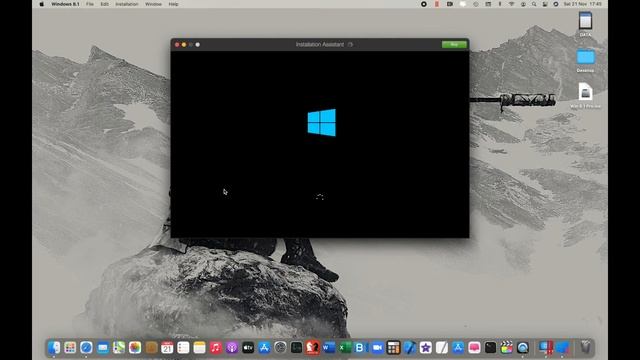Screen dimensions: 640x360
Task: Click the Windows logo in the VM screen
Action: pyautogui.click(x=322, y=122)
